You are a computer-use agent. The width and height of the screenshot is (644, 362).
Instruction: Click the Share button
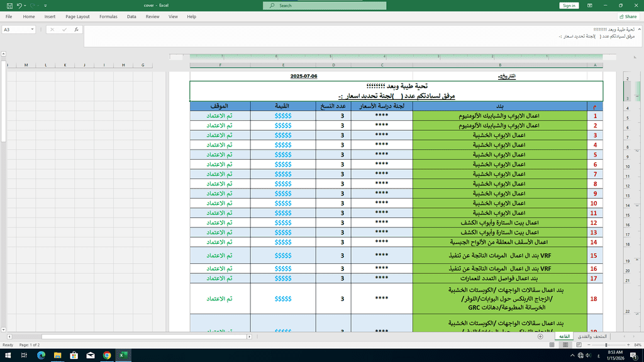(x=628, y=17)
